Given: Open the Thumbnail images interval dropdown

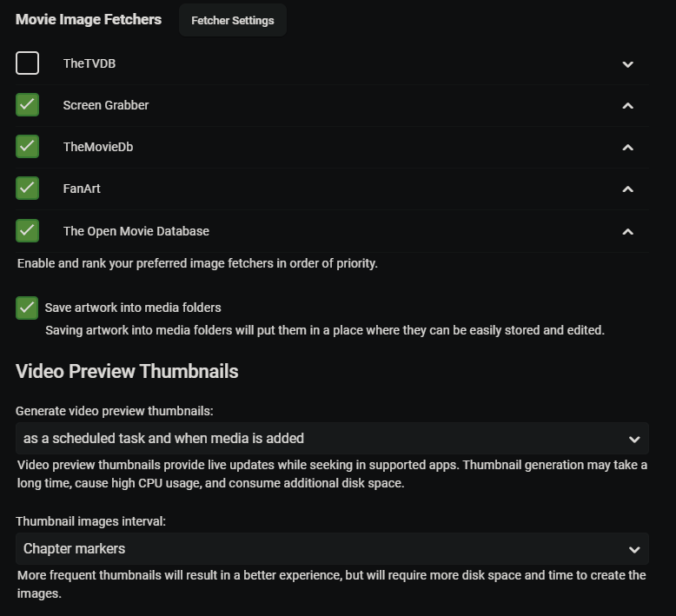Looking at the screenshot, I should (x=332, y=549).
